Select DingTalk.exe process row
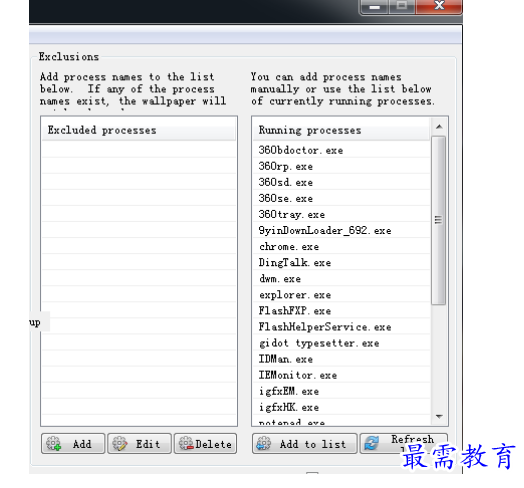Viewport: 524px width, 488px height. (x=342, y=263)
